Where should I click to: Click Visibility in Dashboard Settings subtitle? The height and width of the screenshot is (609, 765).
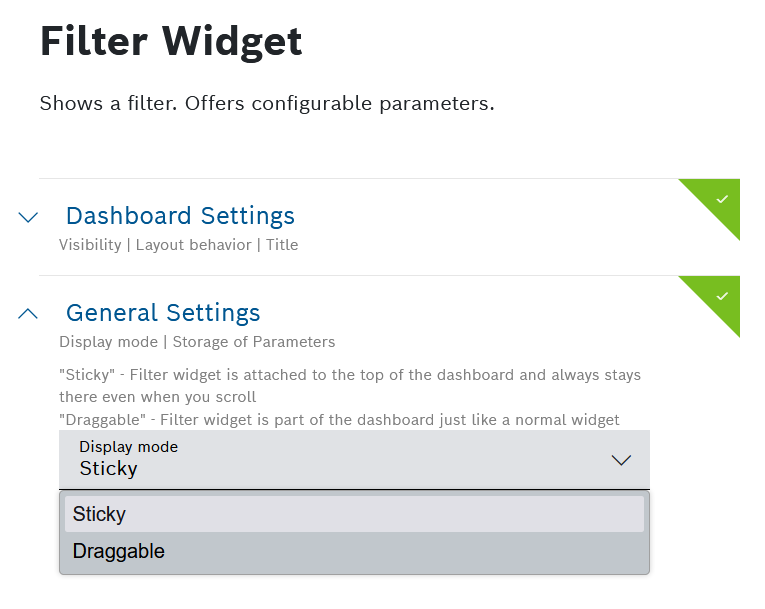pos(90,245)
